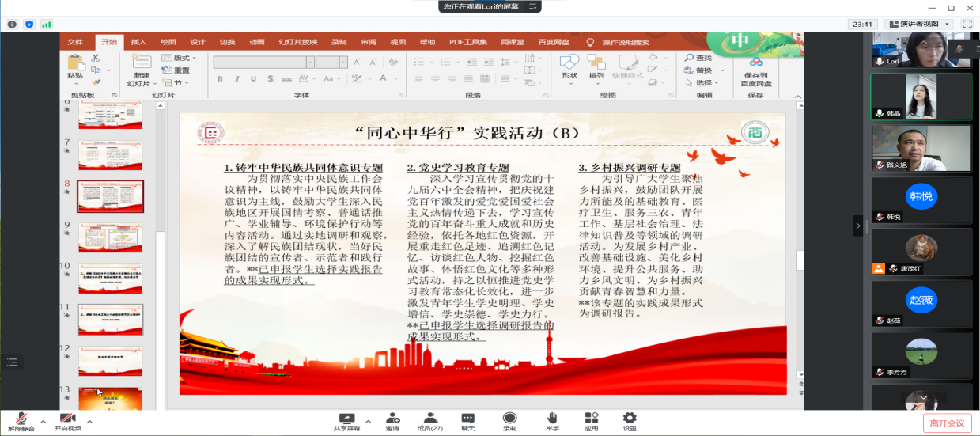
Task: Open the 聊天 chat panel
Action: pyautogui.click(x=467, y=421)
